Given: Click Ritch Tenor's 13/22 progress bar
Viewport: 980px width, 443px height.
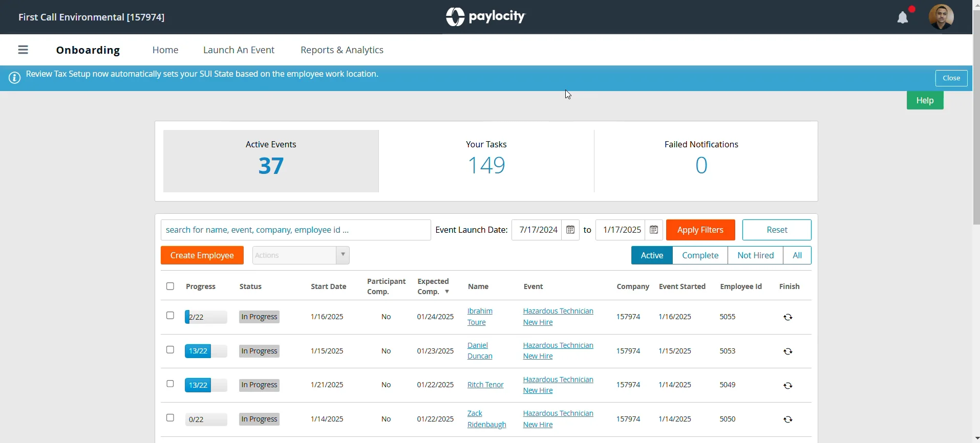Looking at the screenshot, I should coord(206,385).
